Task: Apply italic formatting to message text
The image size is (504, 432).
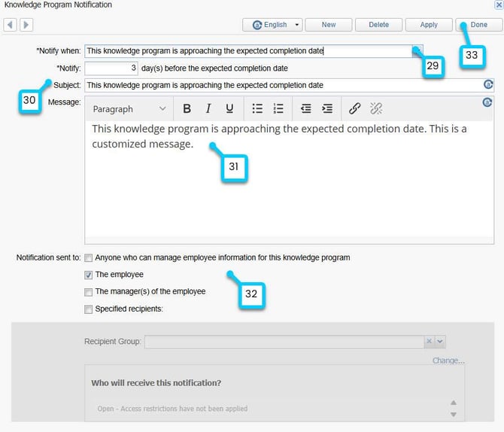Action: (x=208, y=109)
